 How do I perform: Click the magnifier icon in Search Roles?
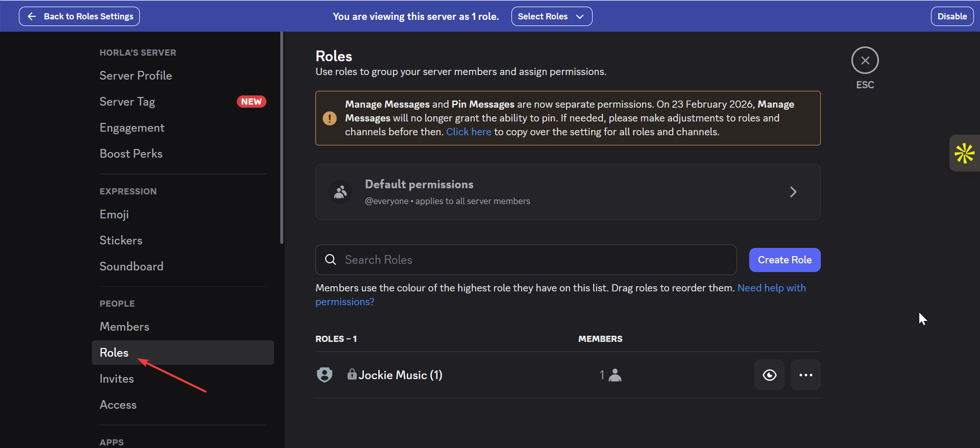click(x=331, y=260)
